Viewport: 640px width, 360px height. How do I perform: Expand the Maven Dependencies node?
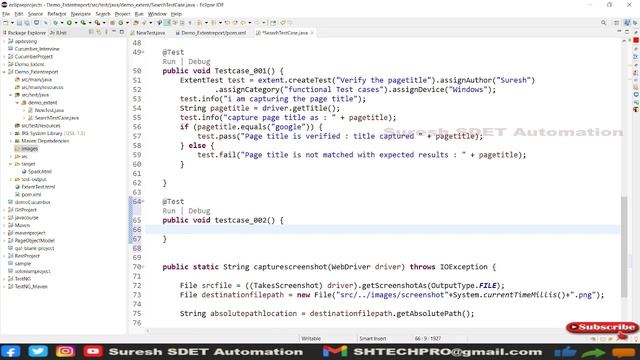click(11, 141)
